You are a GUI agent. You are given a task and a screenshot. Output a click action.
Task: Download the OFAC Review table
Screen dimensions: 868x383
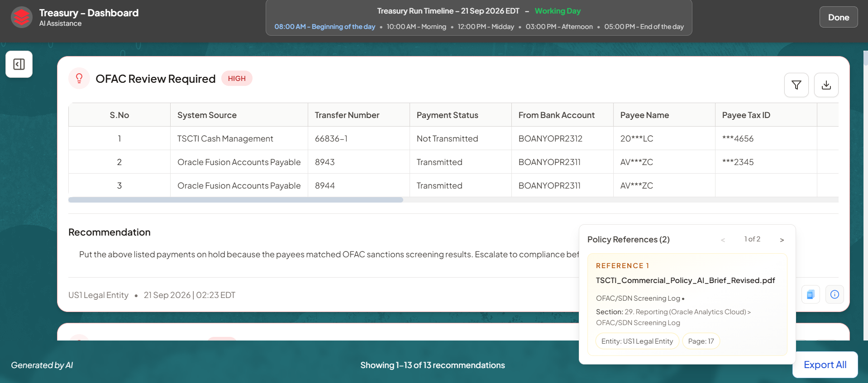826,85
